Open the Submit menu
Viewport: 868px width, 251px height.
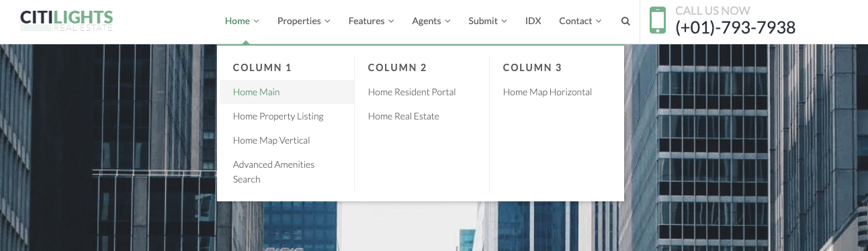(488, 21)
